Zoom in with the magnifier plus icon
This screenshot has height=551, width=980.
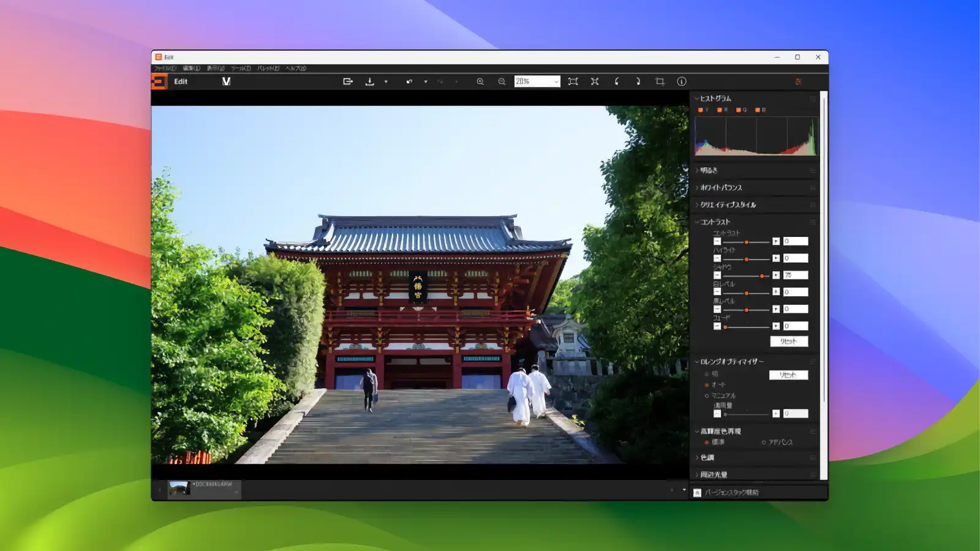(481, 81)
